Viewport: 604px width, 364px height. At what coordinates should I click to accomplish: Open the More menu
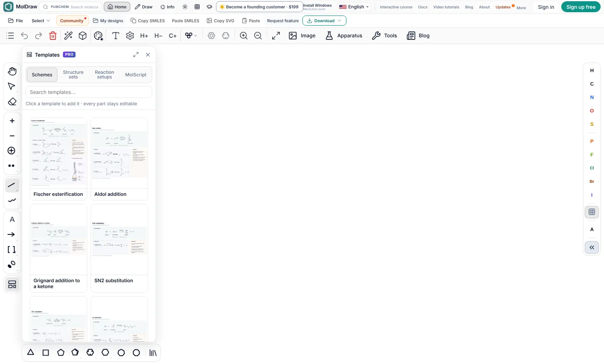[521, 8]
